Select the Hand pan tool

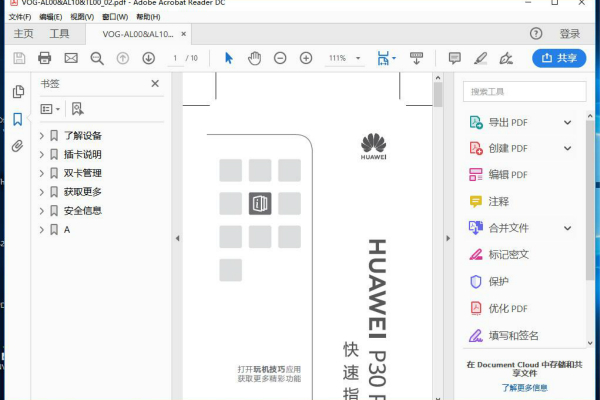point(254,58)
